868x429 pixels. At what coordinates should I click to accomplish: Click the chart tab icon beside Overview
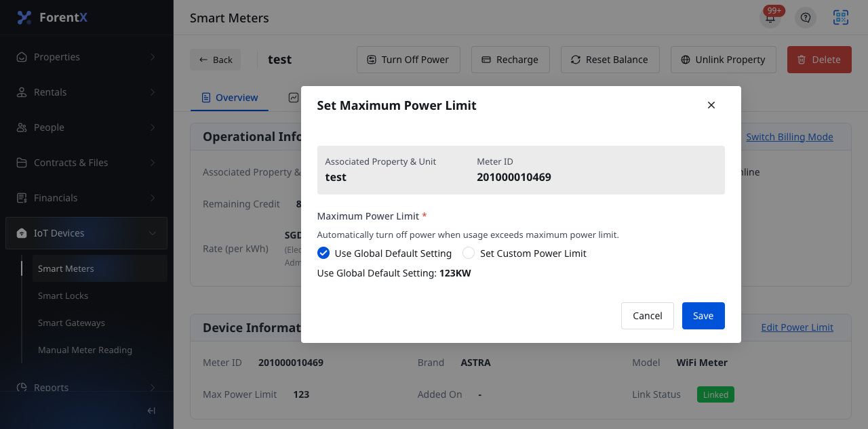click(294, 98)
